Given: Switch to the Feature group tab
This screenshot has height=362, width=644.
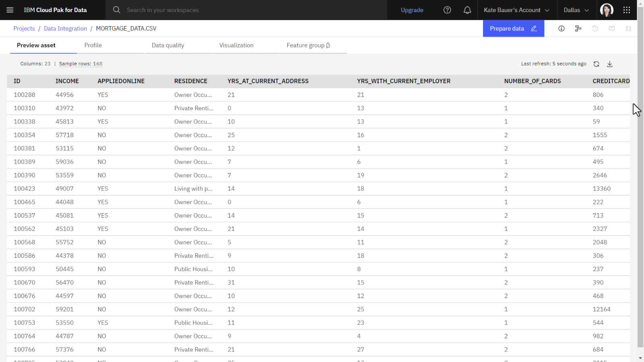Looking at the screenshot, I should (313, 45).
